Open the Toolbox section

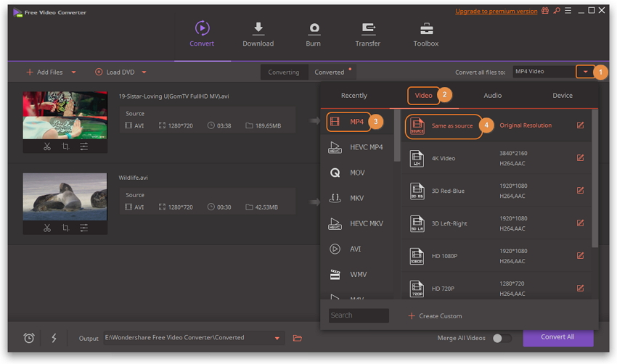pyautogui.click(x=426, y=34)
